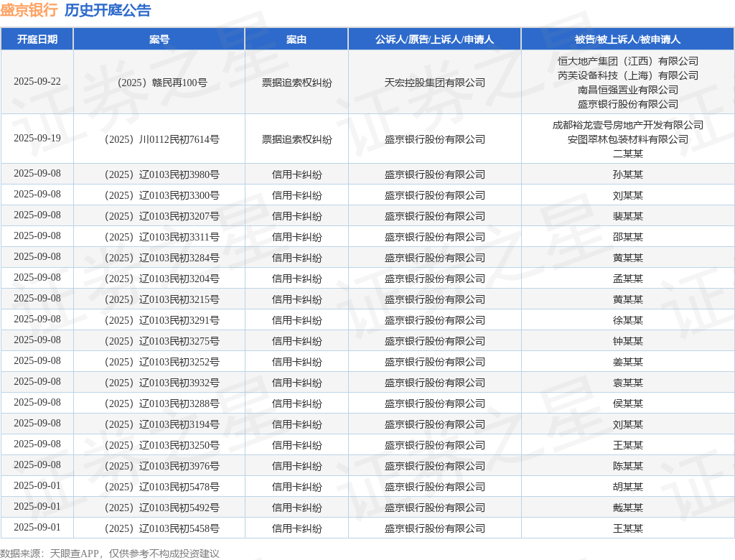Screen dimensions: 735x560
Task: Click 信用卡纠纷 in the 3980号 row
Action: point(296,174)
